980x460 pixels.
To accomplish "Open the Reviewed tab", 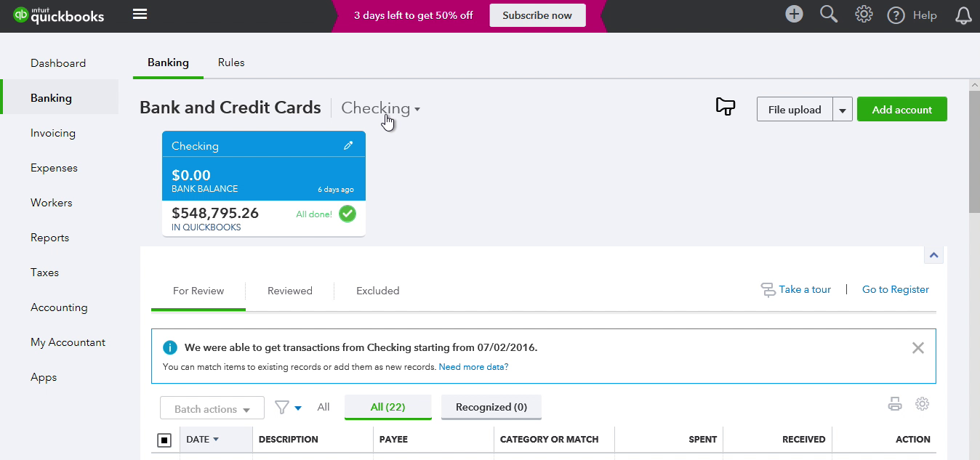I will (290, 291).
